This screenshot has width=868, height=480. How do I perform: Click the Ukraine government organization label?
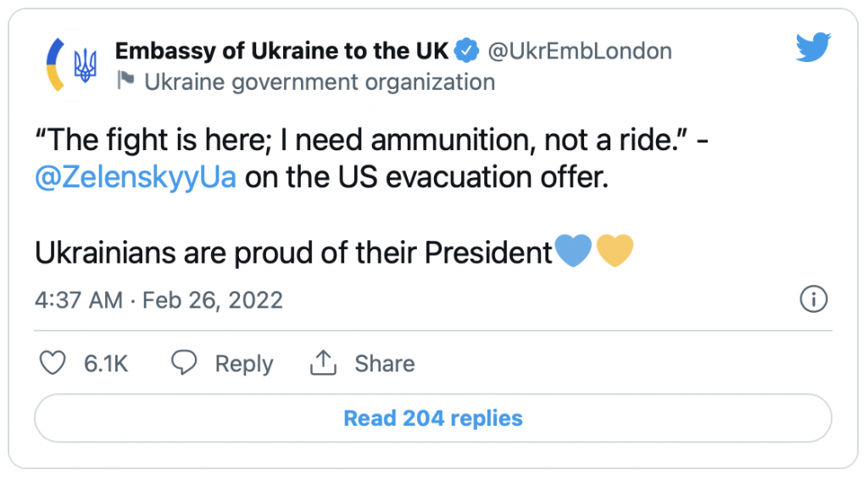(320, 81)
